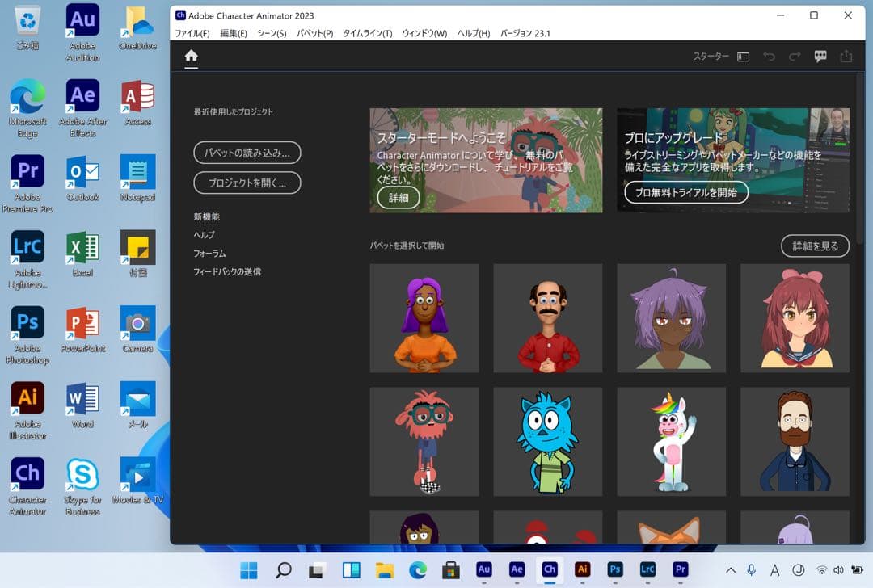The width and height of the screenshot is (873, 588).
Task: Click the undo arrow icon
Action: [x=769, y=57]
